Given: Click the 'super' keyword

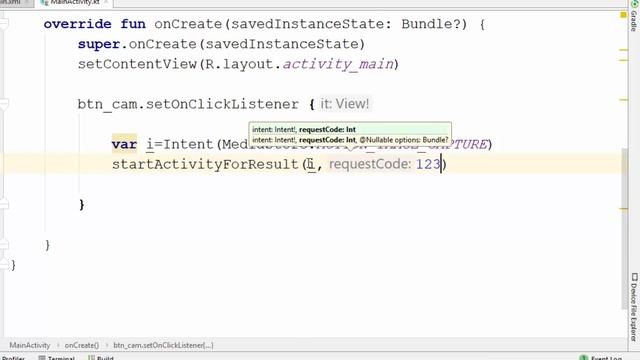Looking at the screenshot, I should pyautogui.click(x=99, y=44).
